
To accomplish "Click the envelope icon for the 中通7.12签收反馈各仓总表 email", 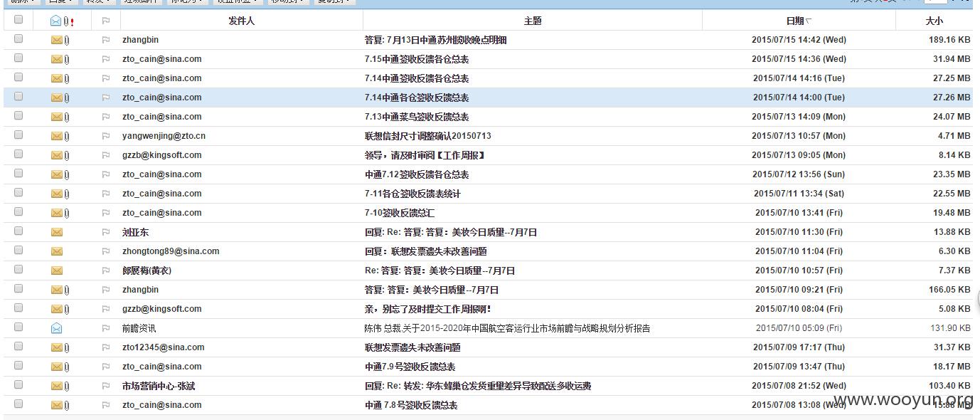I will click(x=56, y=174).
